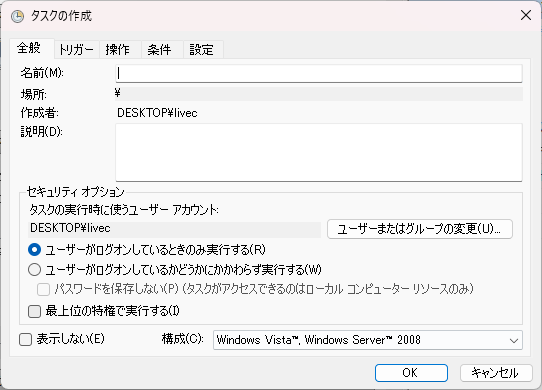The width and height of the screenshot is (542, 390).
Task: Click the 作成者 value DESKTOP¥livec
Action: point(157,113)
